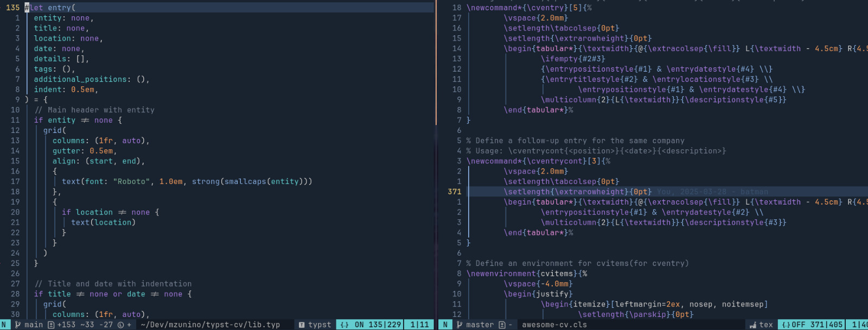
Task: Click file path ~/Dev/mzunino/typst-cv/lib.typ
Action: point(210,325)
